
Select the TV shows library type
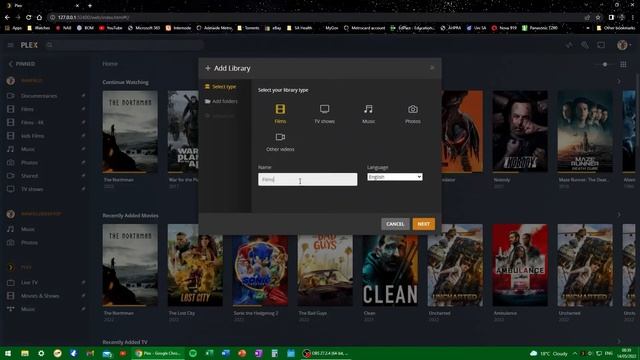[324, 113]
